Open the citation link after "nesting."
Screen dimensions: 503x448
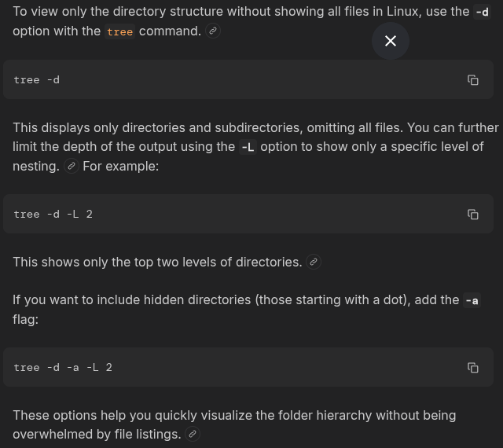tap(72, 166)
